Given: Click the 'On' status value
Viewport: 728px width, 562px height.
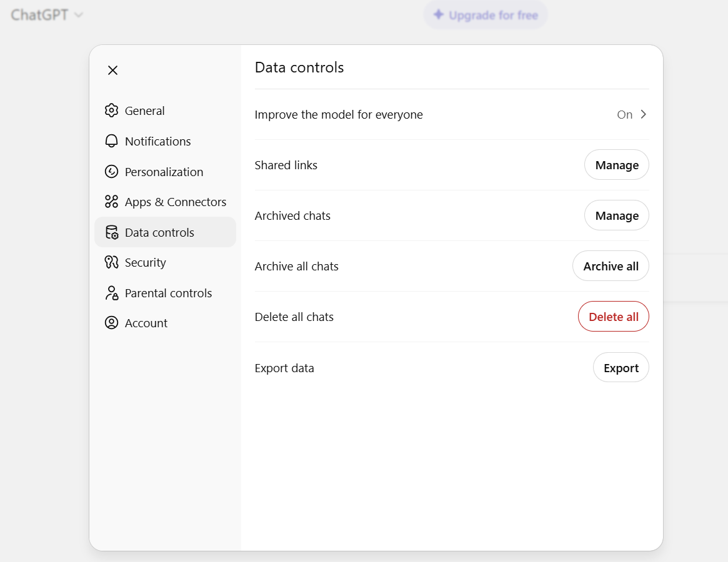Looking at the screenshot, I should tap(624, 115).
